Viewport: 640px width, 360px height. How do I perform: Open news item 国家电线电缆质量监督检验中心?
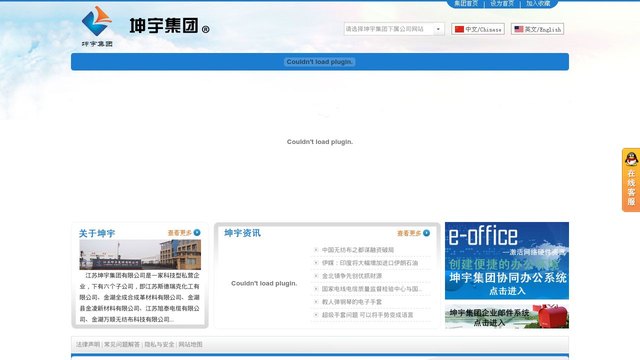pyautogui.click(x=371, y=289)
